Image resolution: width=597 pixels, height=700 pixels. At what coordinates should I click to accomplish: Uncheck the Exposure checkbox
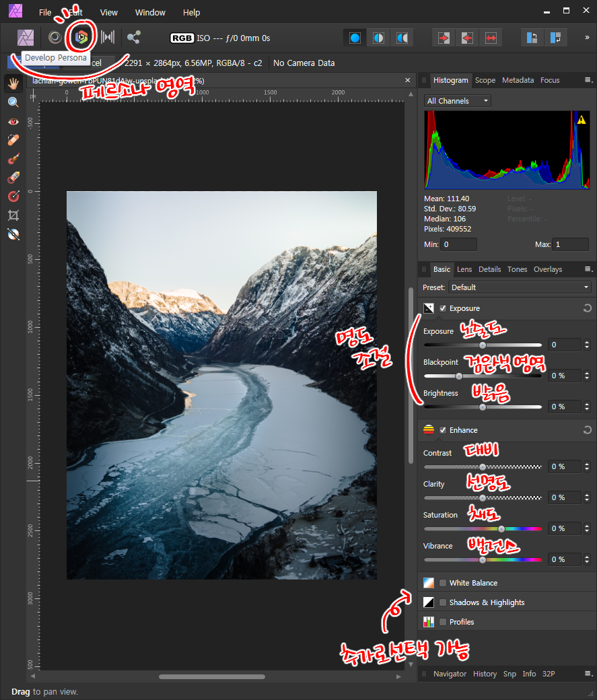pyautogui.click(x=443, y=308)
